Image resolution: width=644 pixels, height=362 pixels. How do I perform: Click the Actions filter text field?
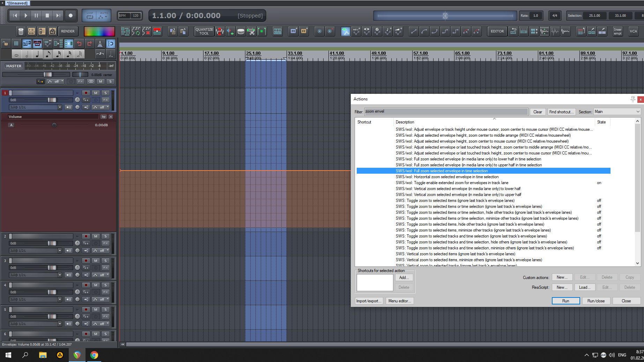tap(446, 112)
